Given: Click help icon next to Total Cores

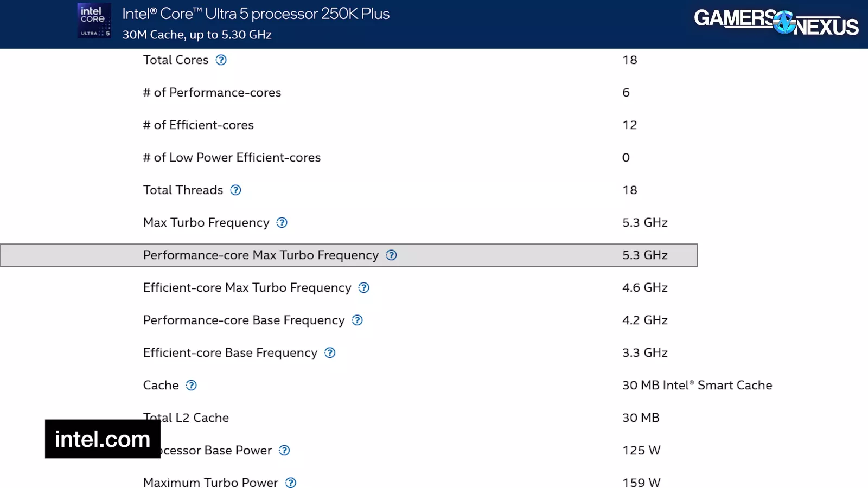Looking at the screenshot, I should pos(221,60).
